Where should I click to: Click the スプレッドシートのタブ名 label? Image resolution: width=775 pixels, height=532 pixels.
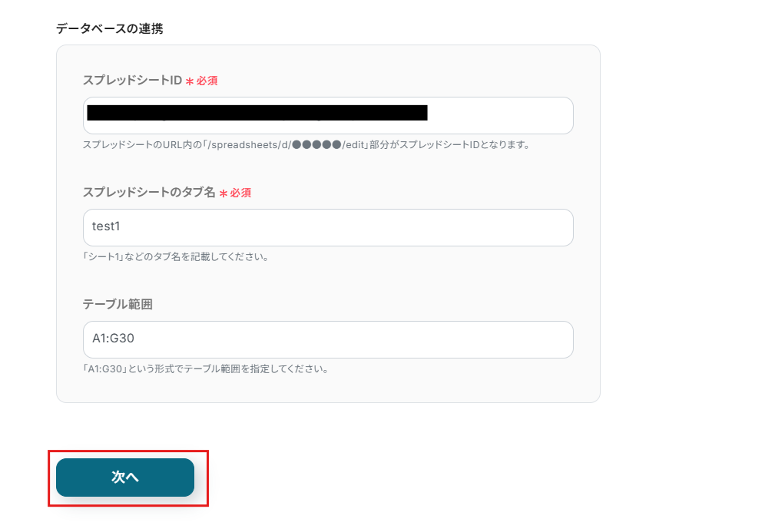148,192
